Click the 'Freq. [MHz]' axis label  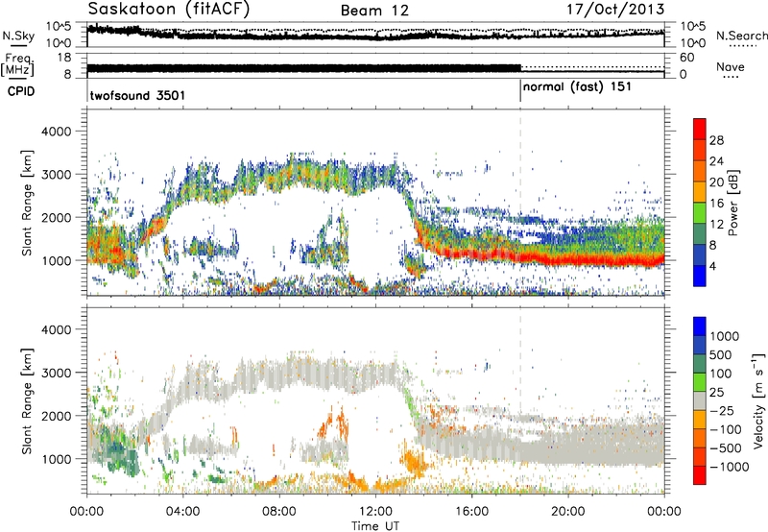coord(17,65)
